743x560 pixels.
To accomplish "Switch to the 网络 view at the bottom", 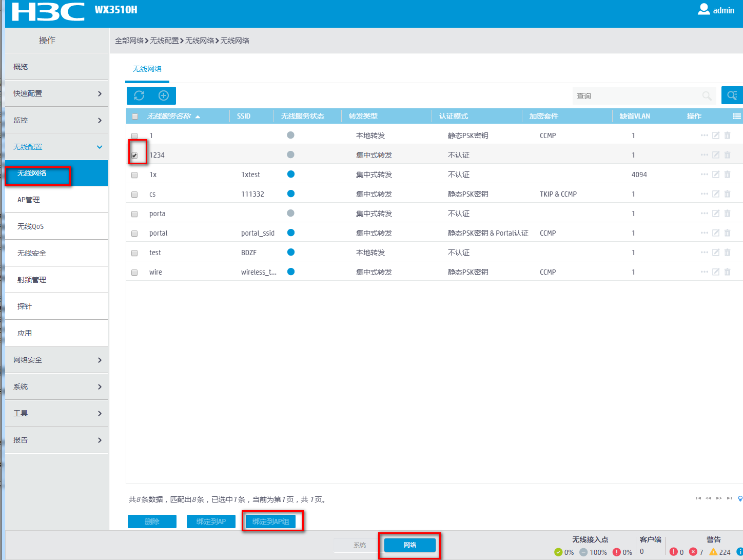I will (x=410, y=545).
